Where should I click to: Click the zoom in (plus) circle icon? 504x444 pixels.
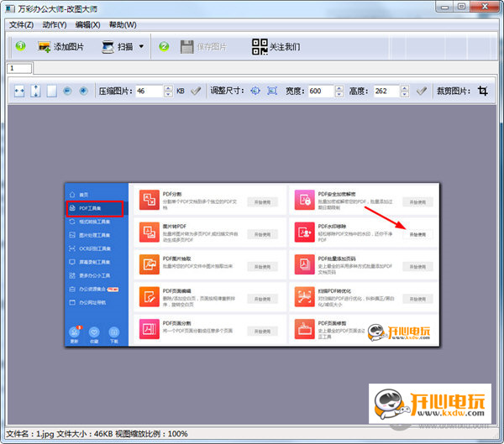pos(83,91)
